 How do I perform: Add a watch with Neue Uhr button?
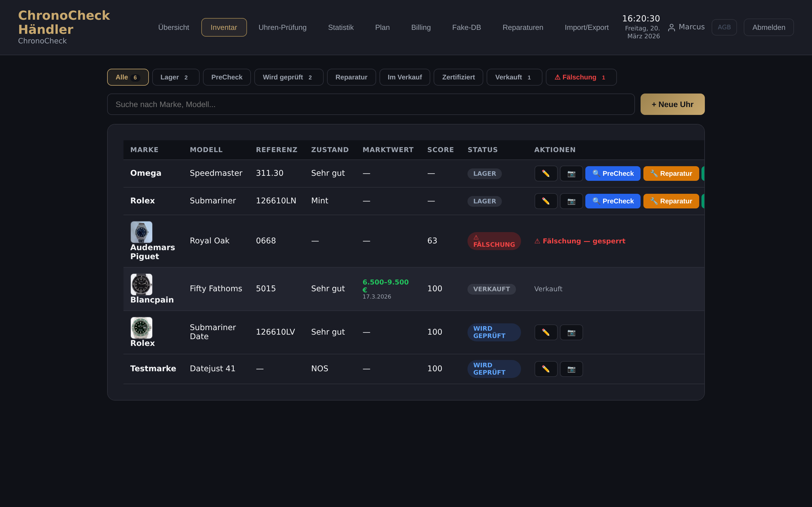point(672,104)
